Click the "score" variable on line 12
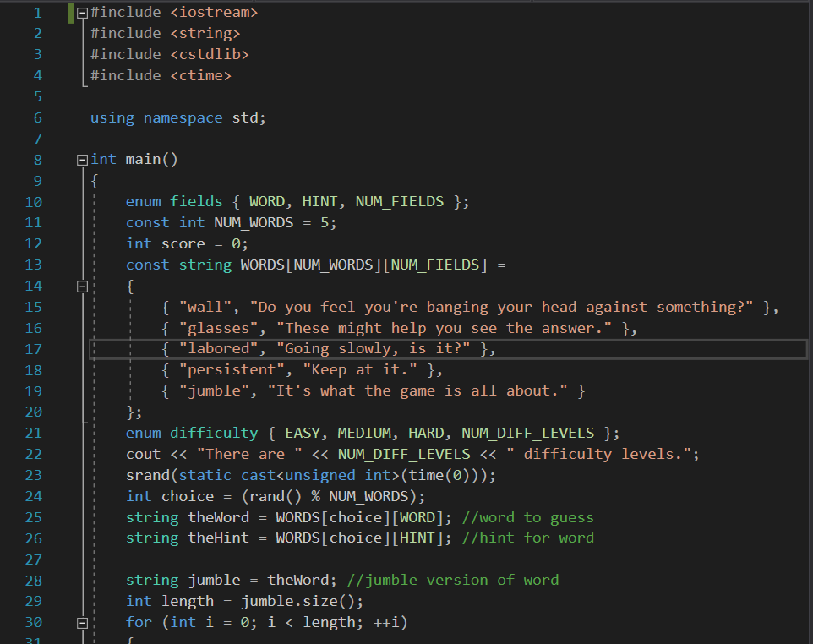 tap(183, 243)
